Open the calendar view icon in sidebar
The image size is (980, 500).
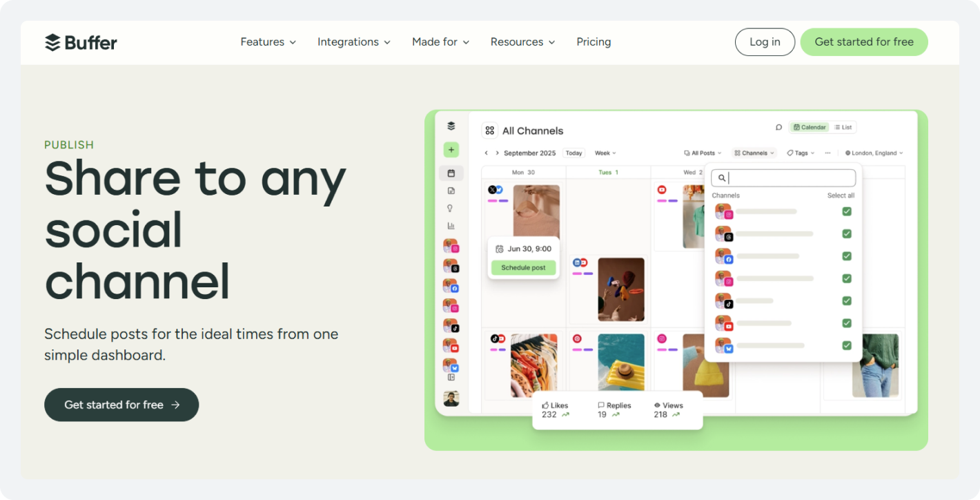pos(451,173)
